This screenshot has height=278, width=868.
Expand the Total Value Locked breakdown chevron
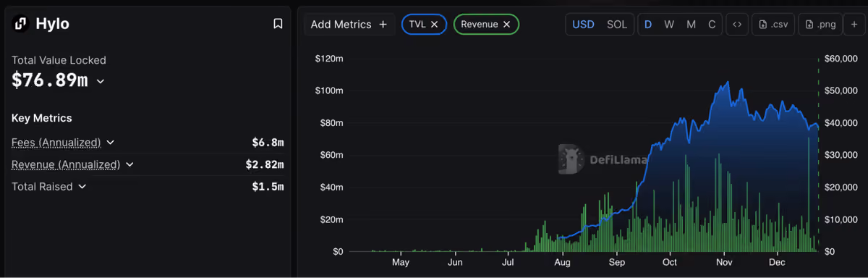101,81
